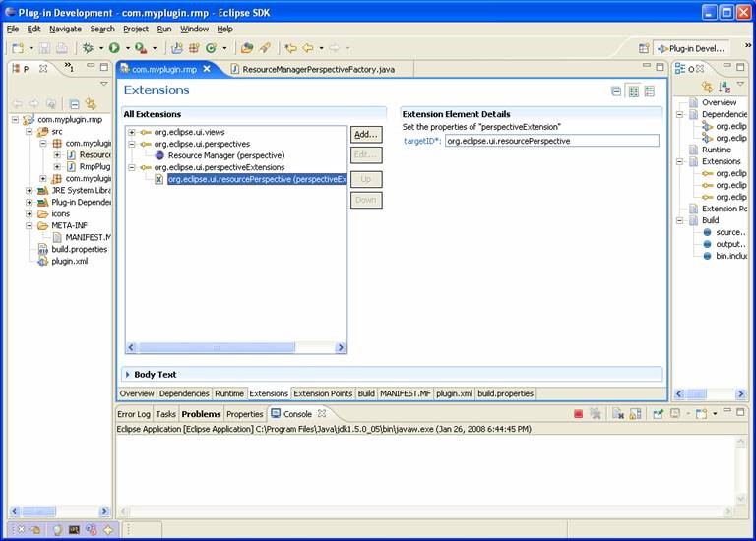Click the green Run button icon
756x541 pixels.
[114, 47]
